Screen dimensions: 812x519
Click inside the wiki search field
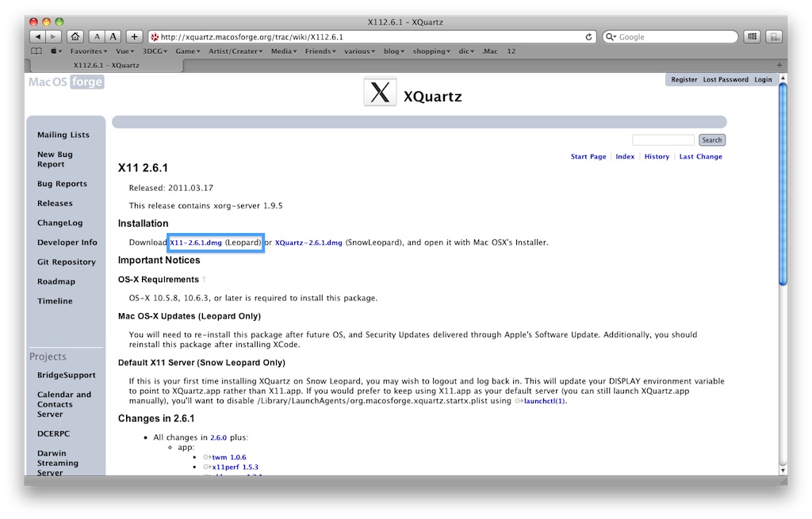[x=663, y=139]
